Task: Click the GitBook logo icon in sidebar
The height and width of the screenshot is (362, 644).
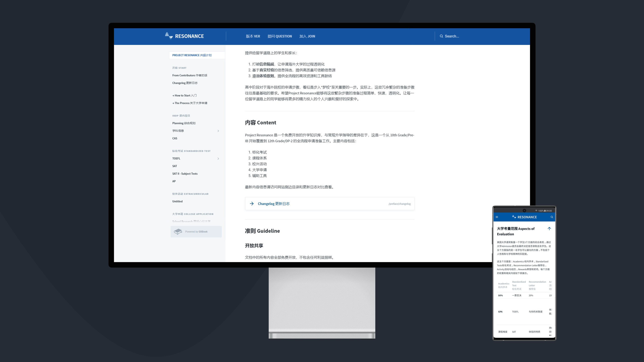Action: tap(178, 232)
